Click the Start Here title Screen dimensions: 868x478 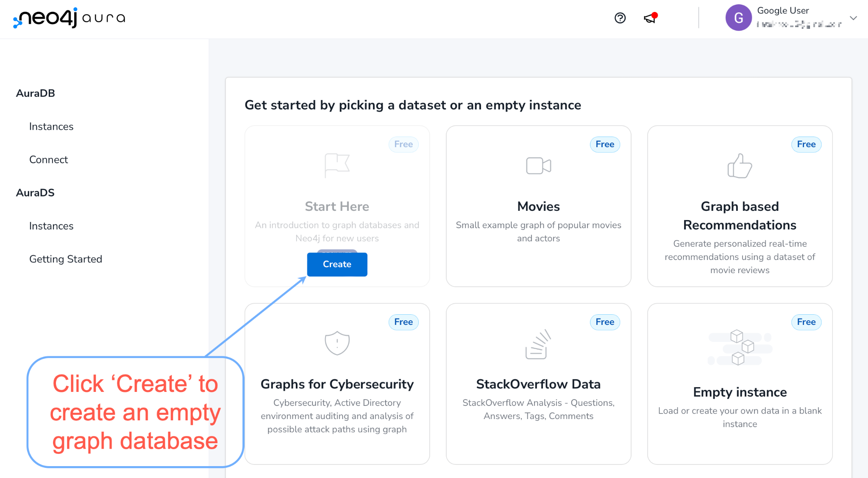337,207
